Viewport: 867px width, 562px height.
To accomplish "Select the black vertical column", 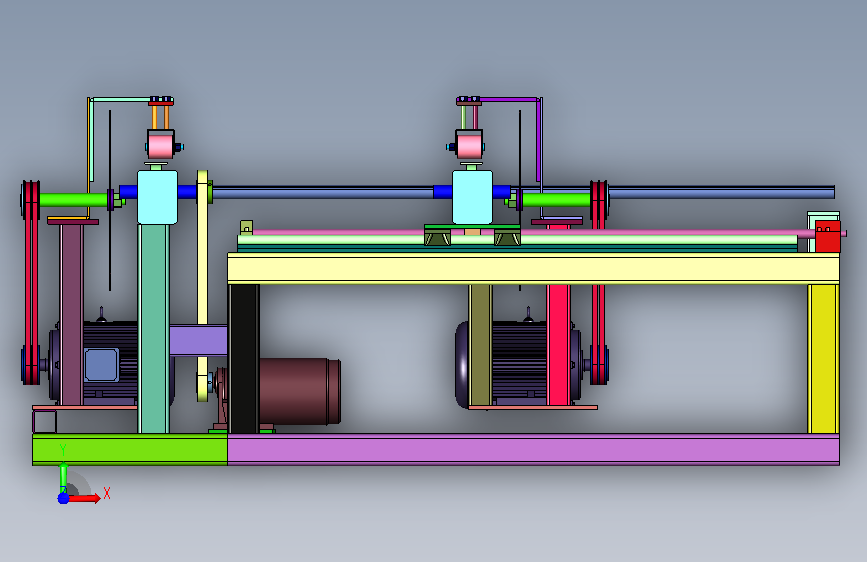I will coord(244,358).
